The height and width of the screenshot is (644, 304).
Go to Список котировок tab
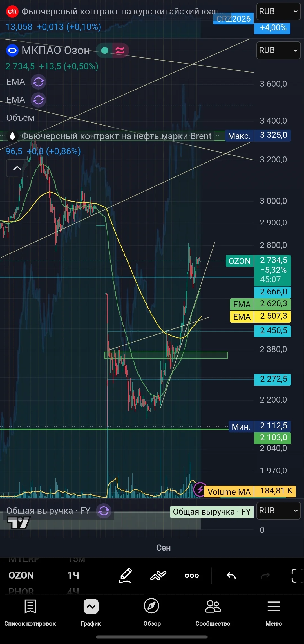pos(30,613)
